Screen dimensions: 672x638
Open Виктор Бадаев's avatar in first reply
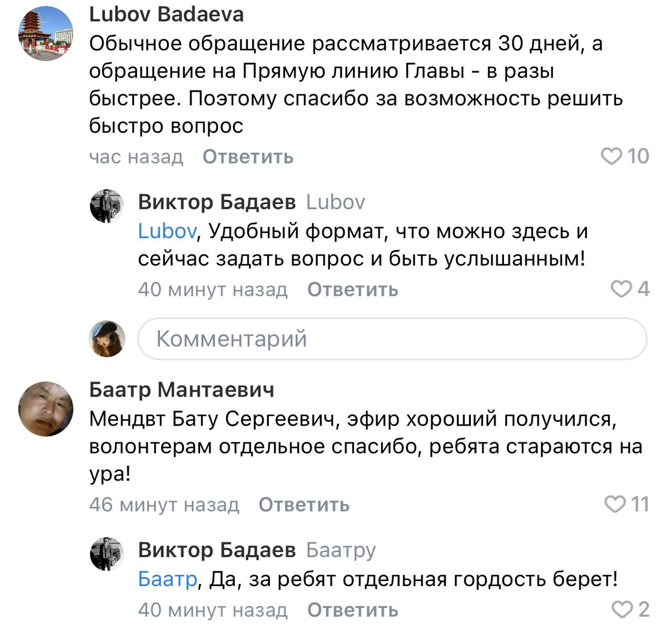(107, 206)
